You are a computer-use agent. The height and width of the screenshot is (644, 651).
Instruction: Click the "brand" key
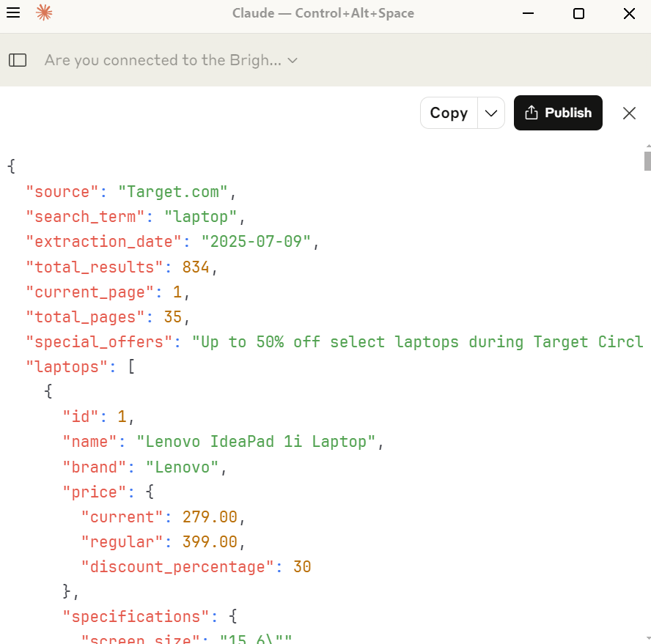[x=95, y=467]
